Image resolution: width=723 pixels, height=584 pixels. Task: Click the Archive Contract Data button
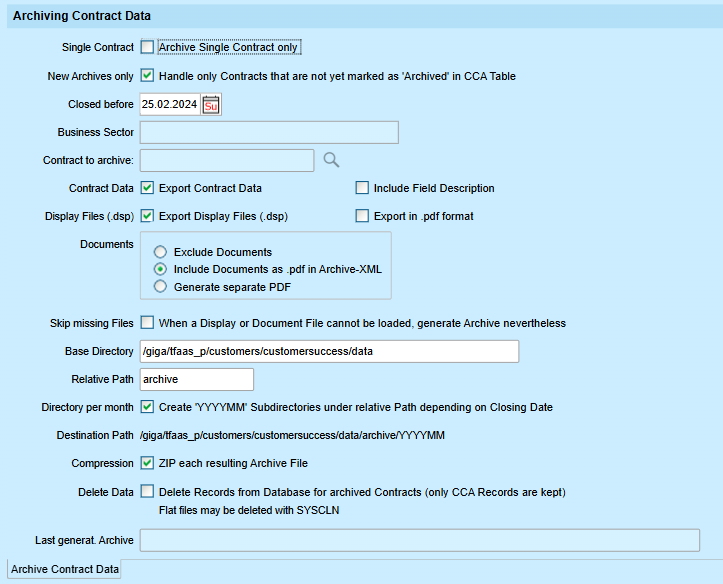coord(65,569)
